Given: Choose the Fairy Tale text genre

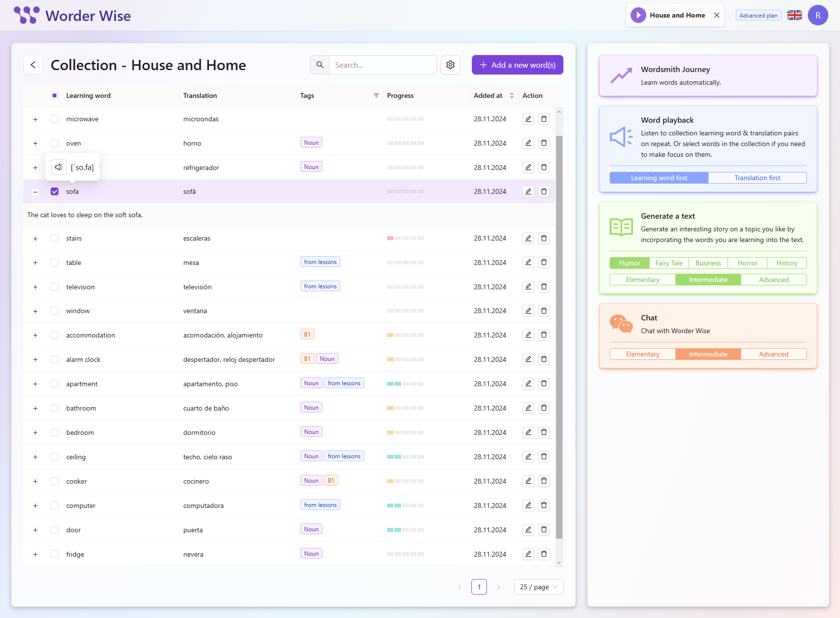Looking at the screenshot, I should [x=669, y=263].
